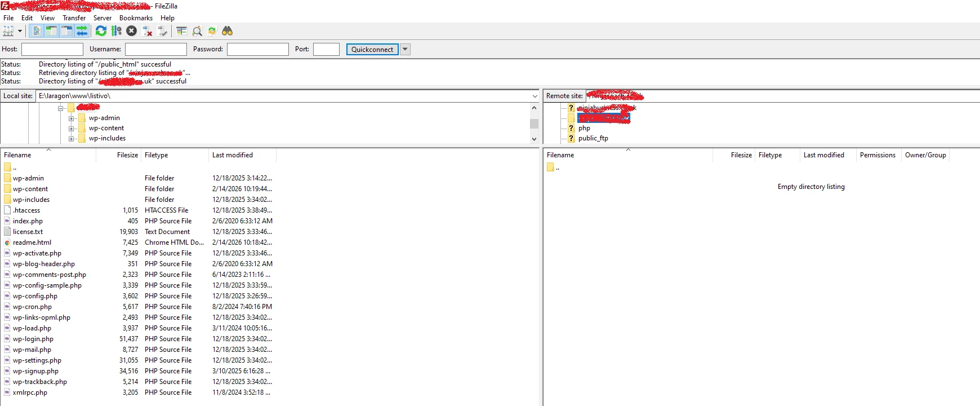Toggle processing of the transfer queue
The width and height of the screenshot is (980, 406).
tap(117, 31)
